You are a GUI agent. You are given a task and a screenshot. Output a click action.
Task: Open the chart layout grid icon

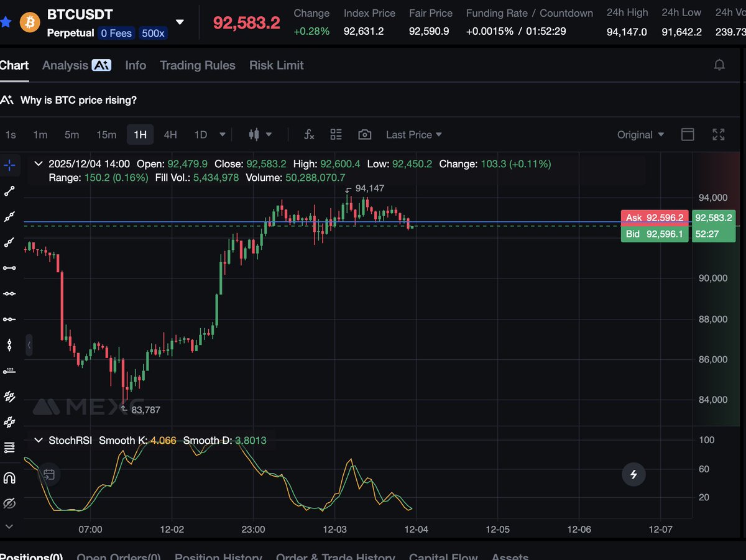[x=336, y=134]
